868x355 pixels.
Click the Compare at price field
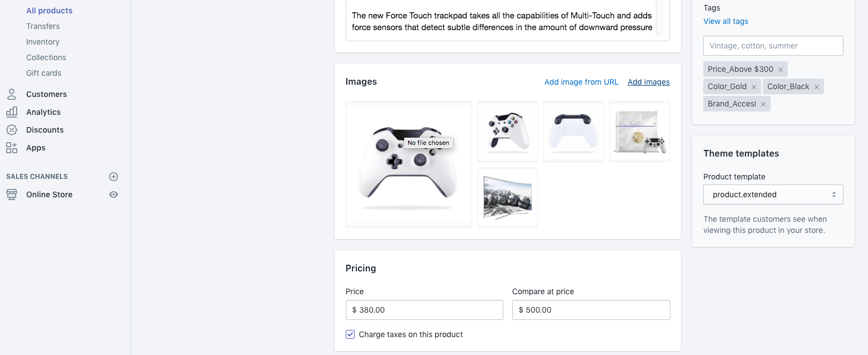point(591,310)
